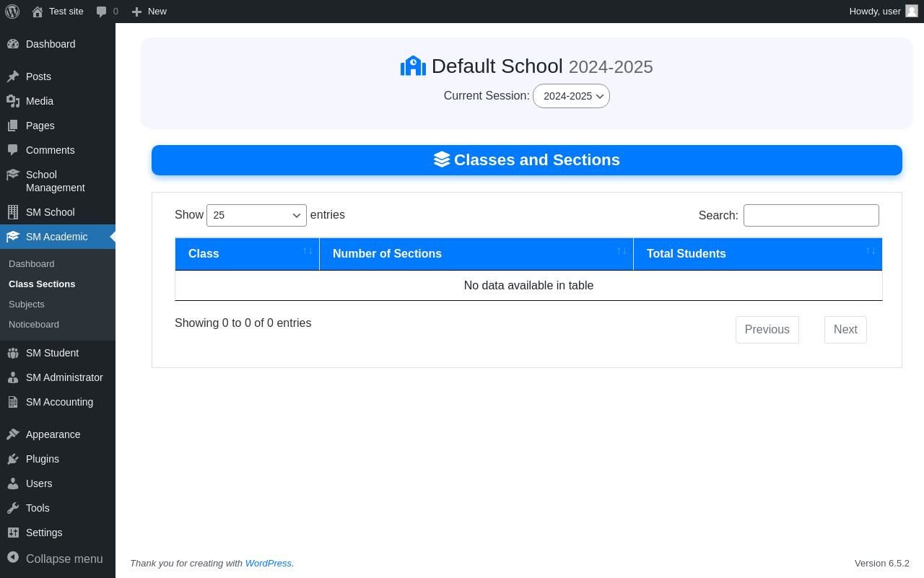Click the Appearance paintbrush icon
Image resolution: width=924 pixels, height=578 pixels.
pos(13,434)
